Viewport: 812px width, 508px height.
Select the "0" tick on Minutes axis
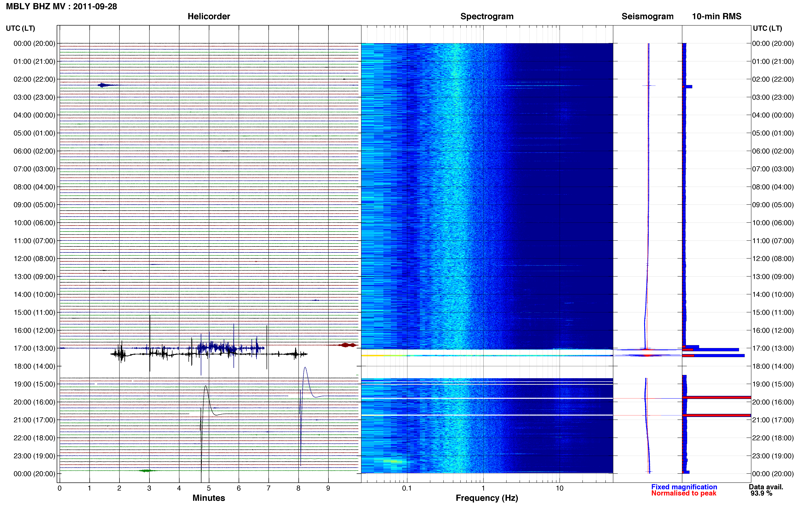[x=59, y=488]
